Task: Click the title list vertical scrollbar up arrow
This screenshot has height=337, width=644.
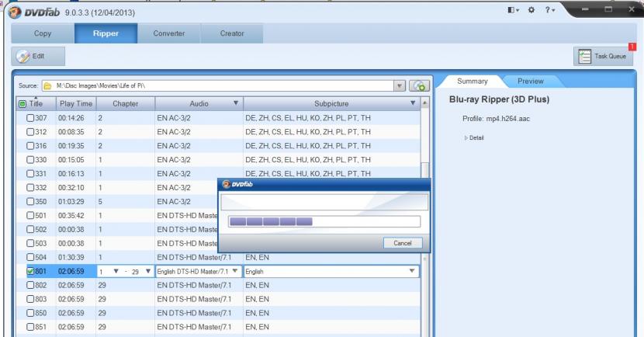Action: pyautogui.click(x=425, y=103)
